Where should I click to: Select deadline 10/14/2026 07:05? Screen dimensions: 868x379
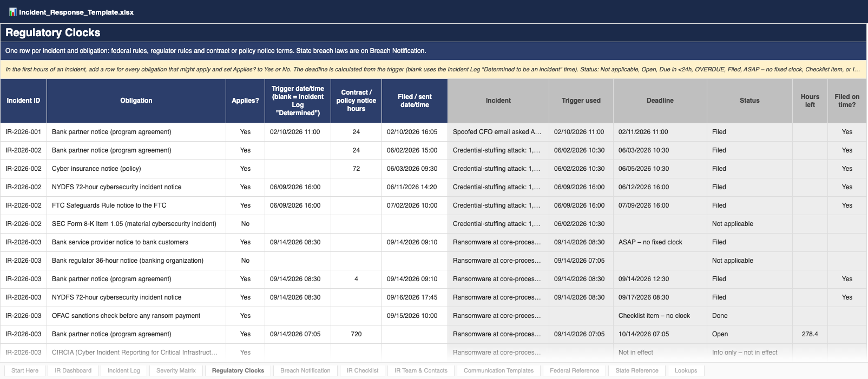tap(660, 334)
